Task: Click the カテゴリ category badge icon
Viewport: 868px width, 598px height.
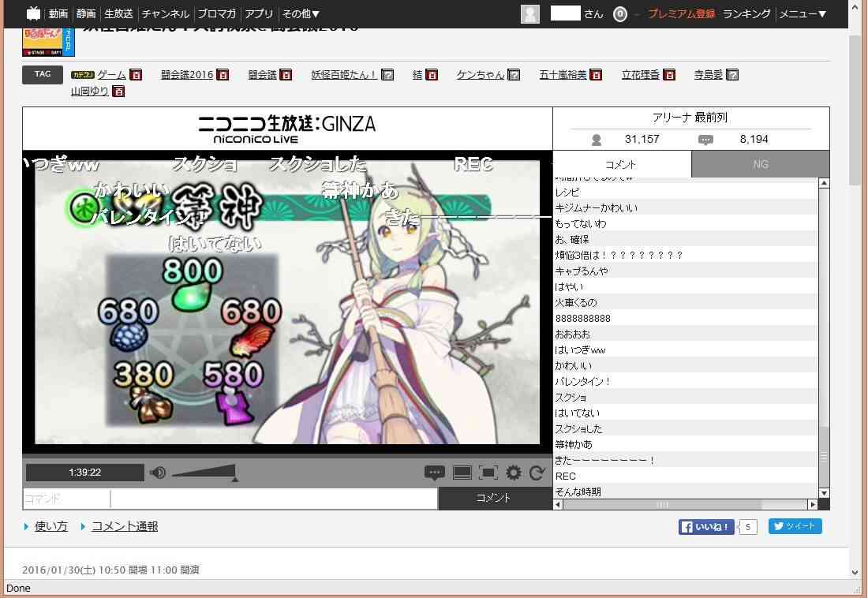Action: tap(83, 75)
